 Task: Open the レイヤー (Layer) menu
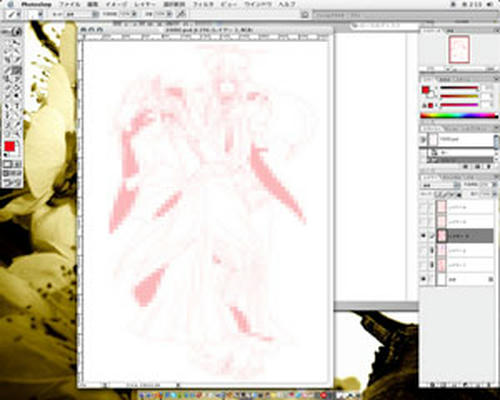(x=145, y=5)
